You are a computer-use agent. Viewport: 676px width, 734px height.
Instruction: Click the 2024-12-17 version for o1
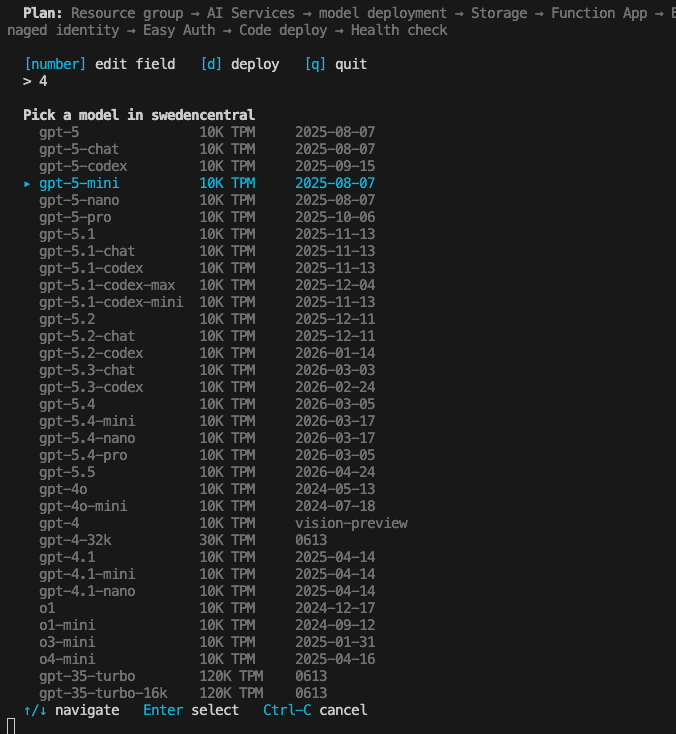tap(335, 608)
